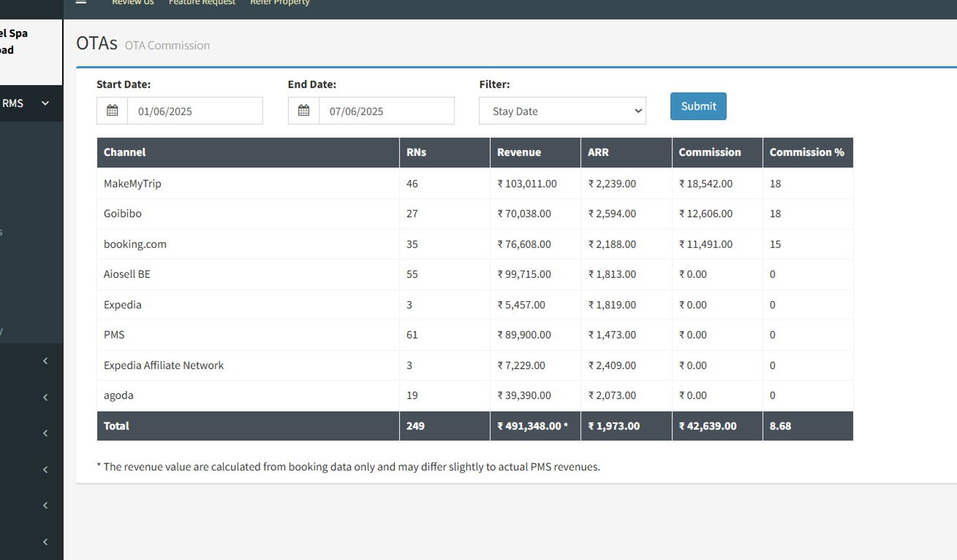Click the End Date field showing 07/06/2025
The height and width of the screenshot is (560, 957).
(x=386, y=111)
